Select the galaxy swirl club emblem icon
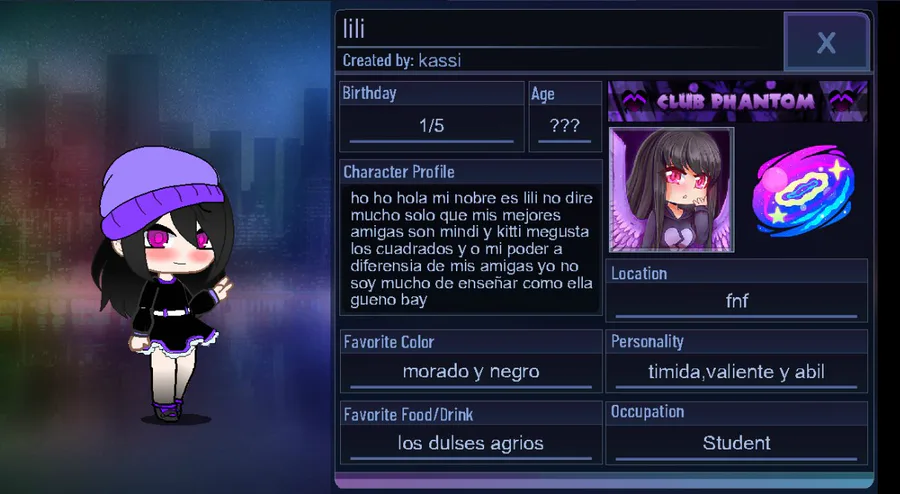This screenshot has width=900, height=494. (803, 190)
